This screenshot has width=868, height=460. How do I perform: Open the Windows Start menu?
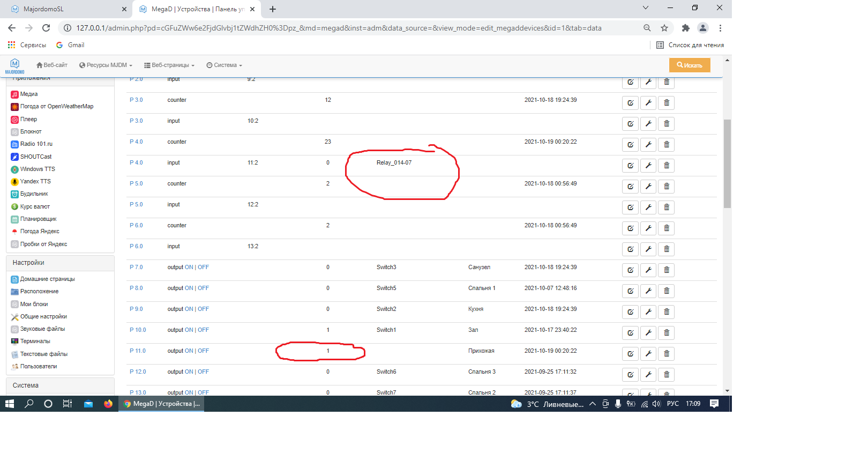[x=10, y=404]
